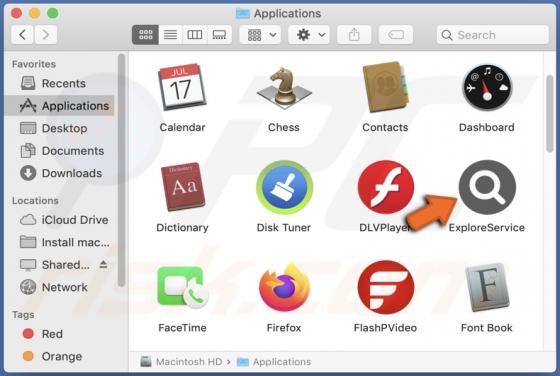Click the Dashboard app icon
Image resolution: width=560 pixels, height=376 pixels.
pyautogui.click(x=487, y=87)
